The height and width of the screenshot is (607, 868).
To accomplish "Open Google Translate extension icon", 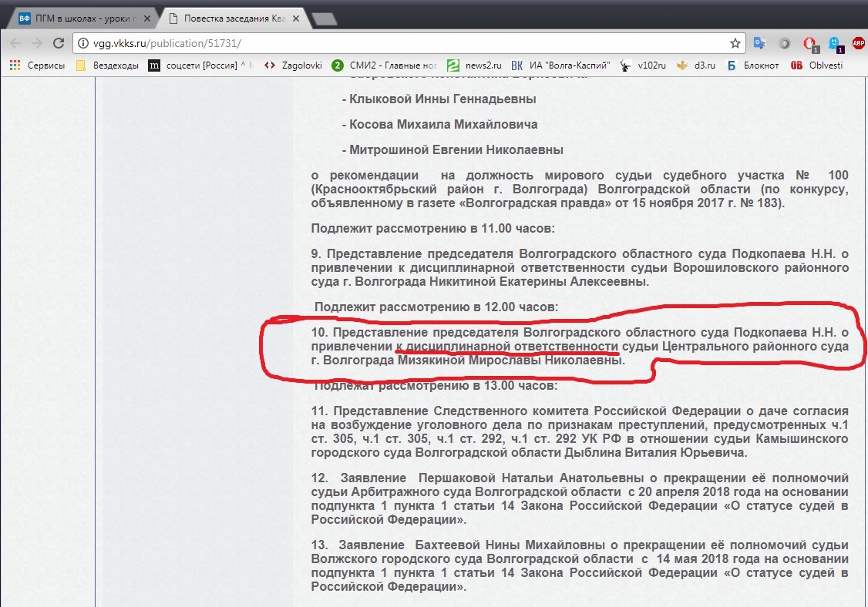I will point(759,43).
